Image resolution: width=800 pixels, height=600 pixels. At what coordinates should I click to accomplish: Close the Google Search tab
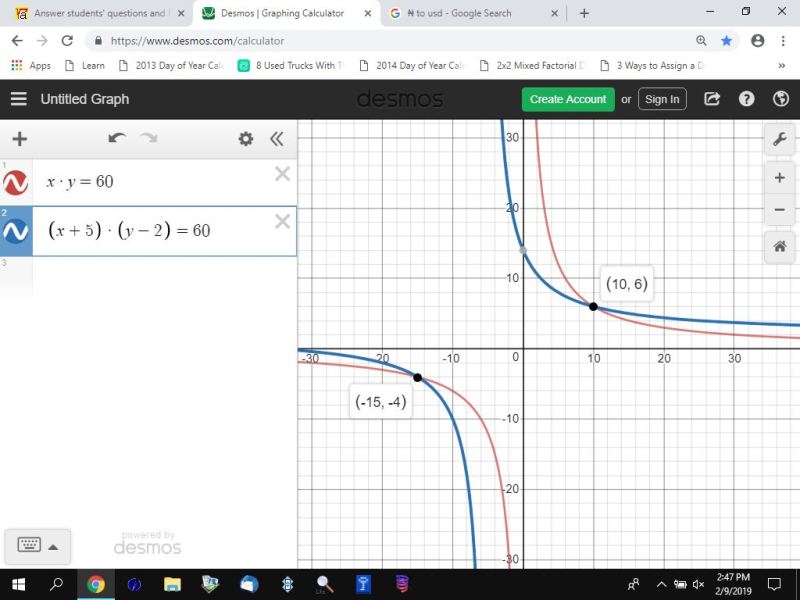555,13
